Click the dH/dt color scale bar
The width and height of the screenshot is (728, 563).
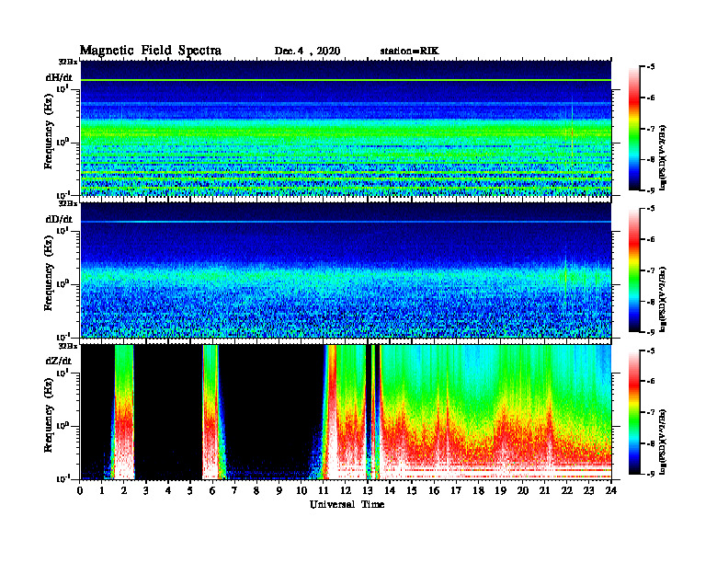point(634,129)
